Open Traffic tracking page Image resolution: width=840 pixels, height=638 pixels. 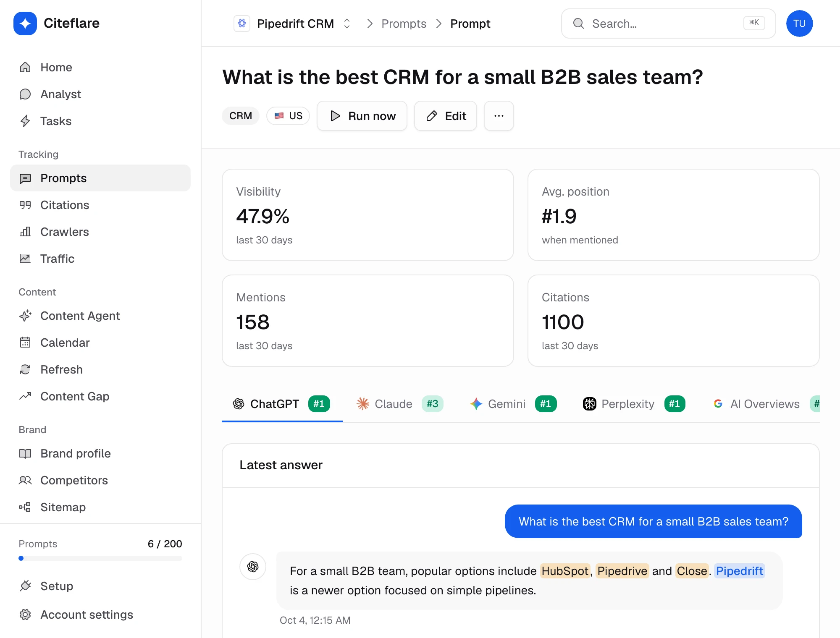pyautogui.click(x=100, y=259)
